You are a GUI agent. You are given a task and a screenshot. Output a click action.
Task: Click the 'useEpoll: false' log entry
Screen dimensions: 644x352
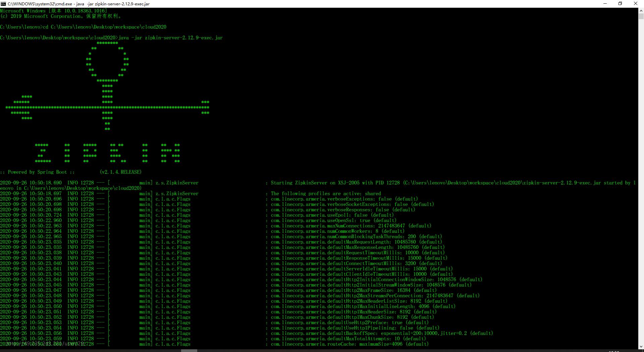[332, 215]
